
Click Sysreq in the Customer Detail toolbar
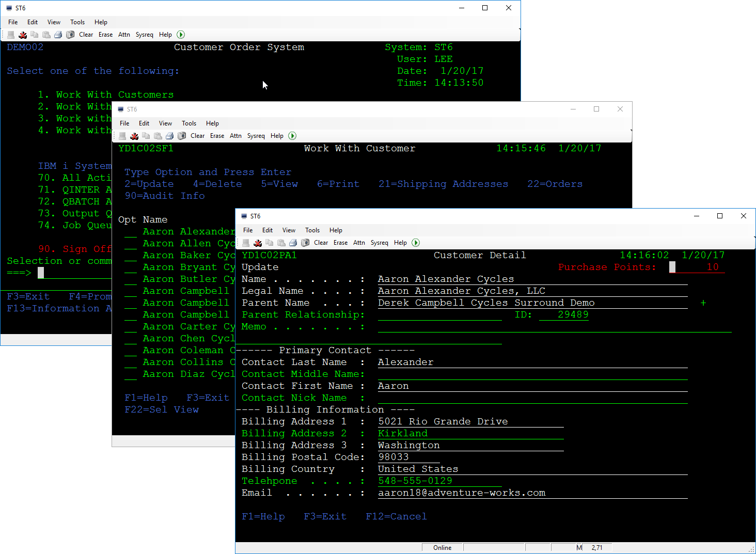point(380,243)
